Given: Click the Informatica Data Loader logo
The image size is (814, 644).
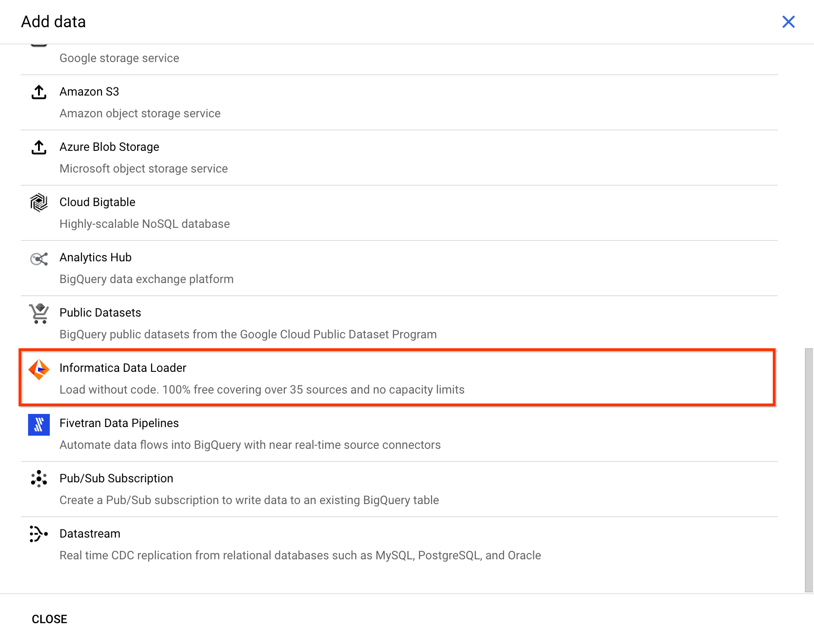Looking at the screenshot, I should click(x=39, y=370).
